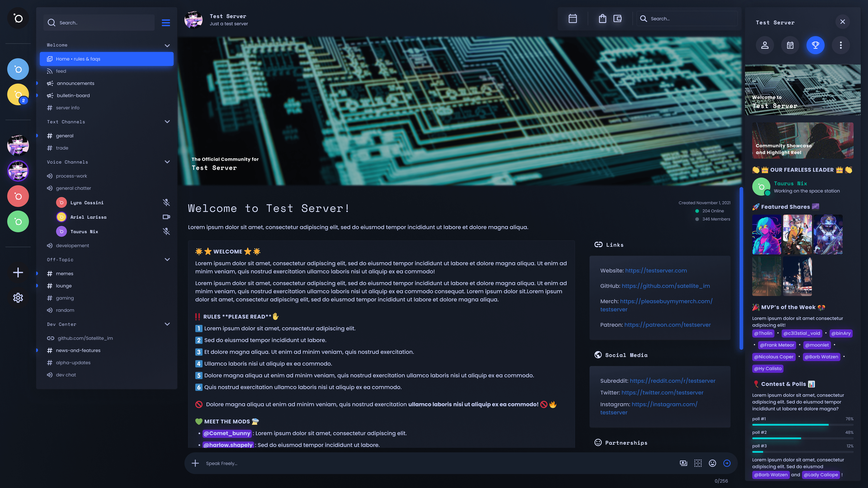Open the wallet icon in the header
868x488 pixels.
click(x=617, y=18)
